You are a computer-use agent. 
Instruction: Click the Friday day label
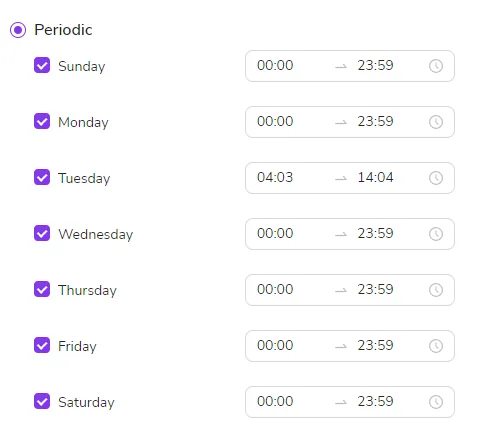click(x=77, y=346)
